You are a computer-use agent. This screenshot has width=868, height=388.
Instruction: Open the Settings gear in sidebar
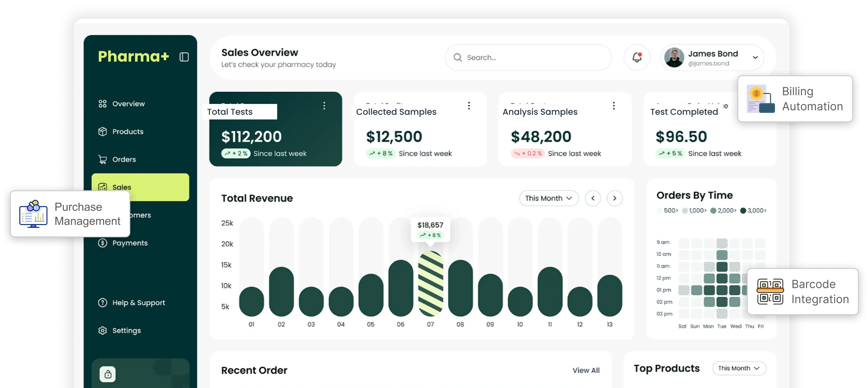tap(102, 330)
